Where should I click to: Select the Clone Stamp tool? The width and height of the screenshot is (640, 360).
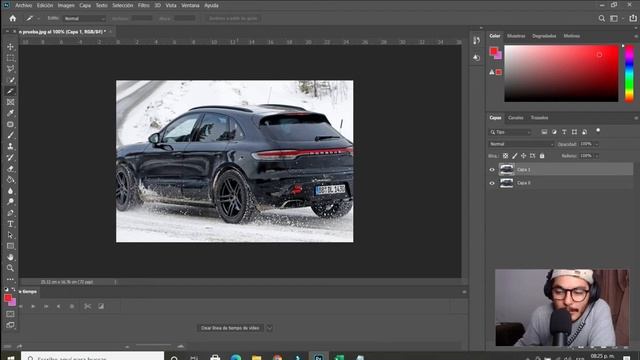(x=10, y=146)
